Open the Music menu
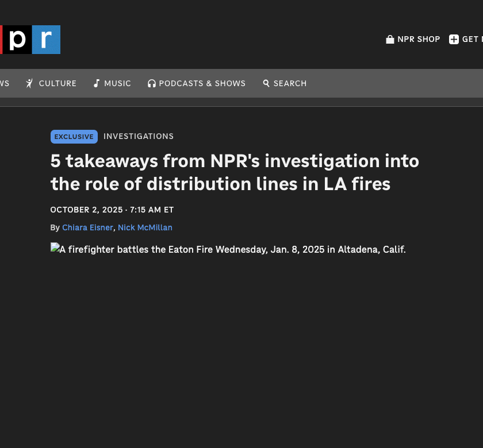This screenshot has height=448, width=483. pos(118,83)
